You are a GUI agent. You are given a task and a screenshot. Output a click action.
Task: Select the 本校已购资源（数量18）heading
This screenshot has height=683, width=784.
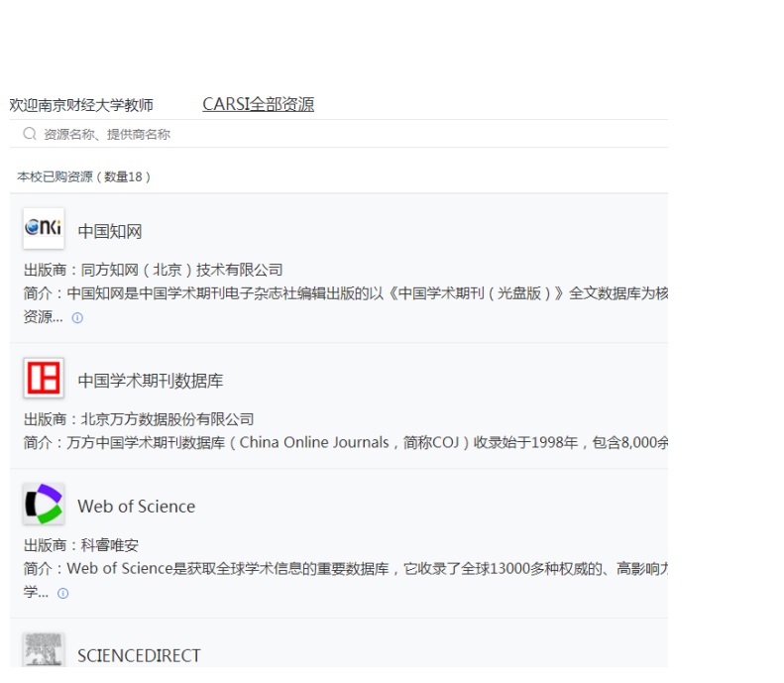(x=83, y=176)
